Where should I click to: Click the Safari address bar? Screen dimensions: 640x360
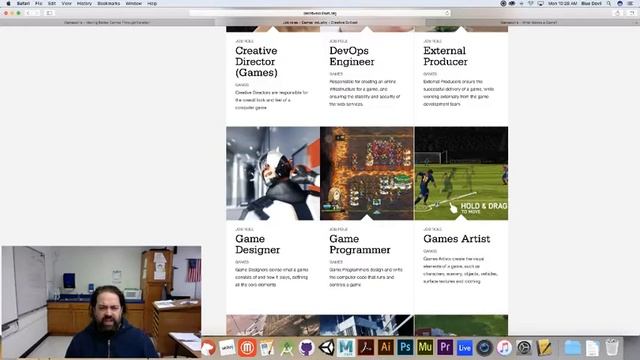[320, 13]
